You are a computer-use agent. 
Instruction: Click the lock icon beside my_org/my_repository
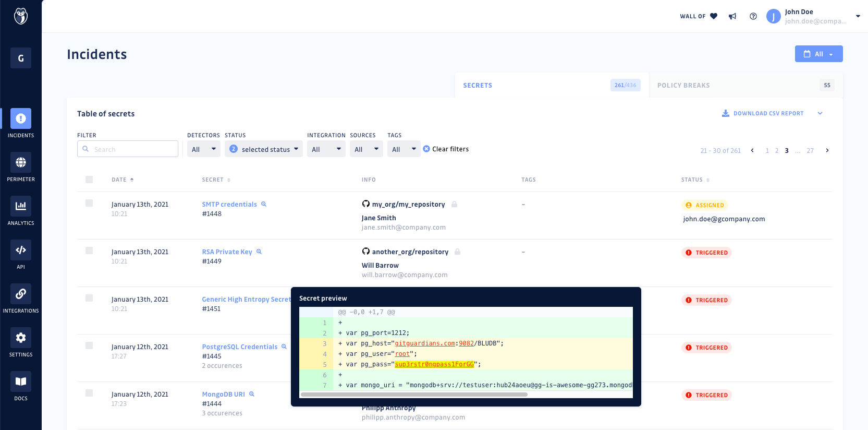[x=455, y=204]
